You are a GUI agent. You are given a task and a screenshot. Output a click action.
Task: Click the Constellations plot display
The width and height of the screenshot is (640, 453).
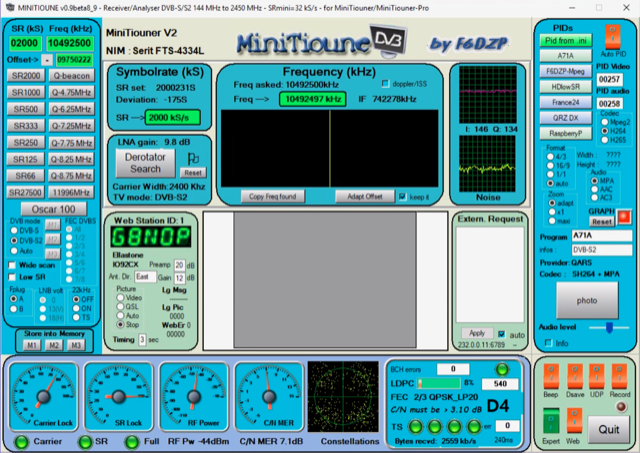pos(343,396)
